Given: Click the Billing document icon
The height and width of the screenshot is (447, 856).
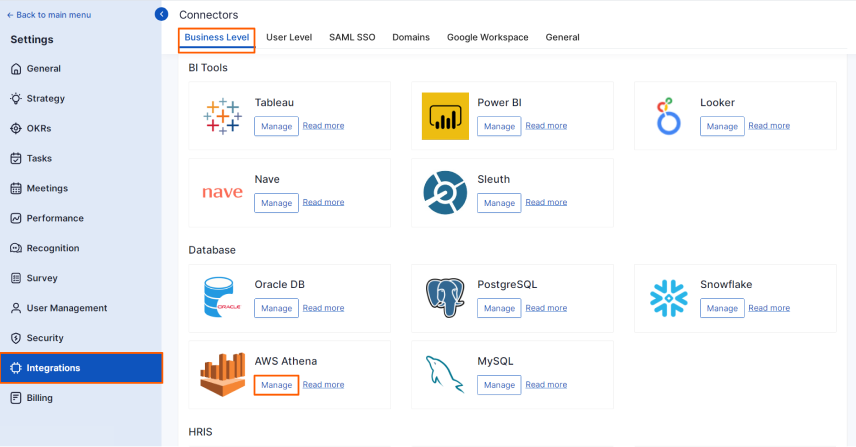Looking at the screenshot, I should coord(16,398).
